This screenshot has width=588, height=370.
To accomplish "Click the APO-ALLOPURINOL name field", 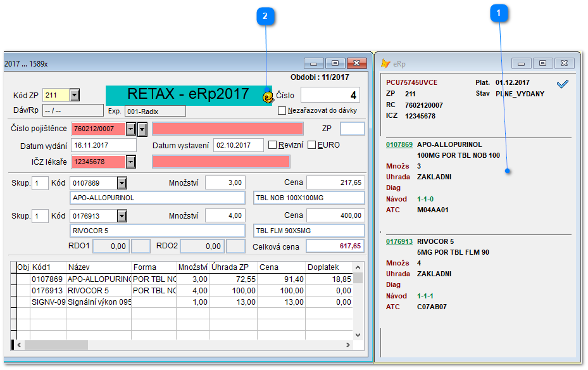I will pos(158,198).
